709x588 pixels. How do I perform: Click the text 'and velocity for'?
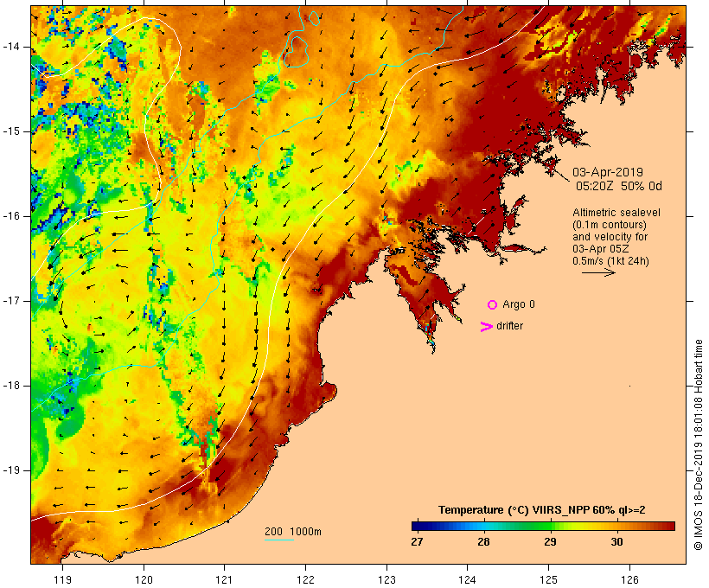[610, 237]
